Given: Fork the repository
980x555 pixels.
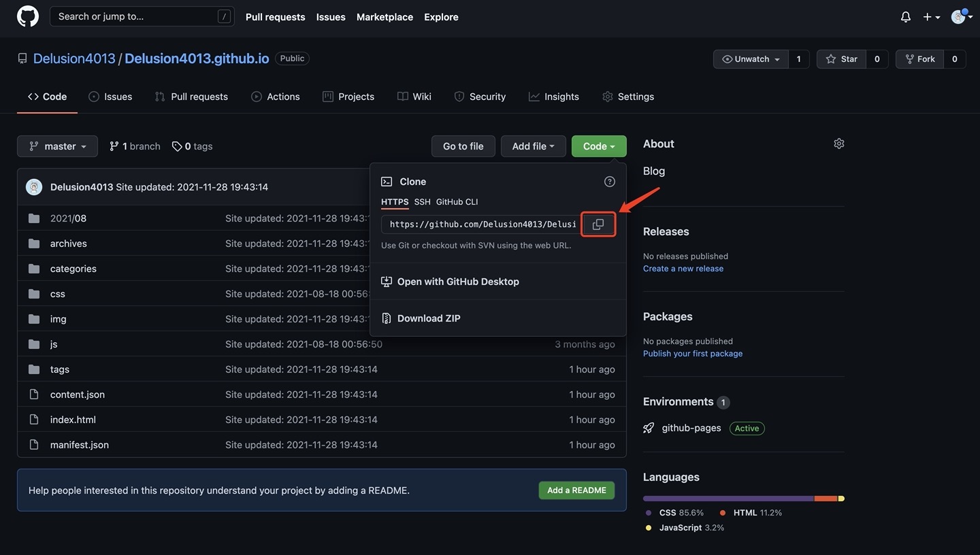Looking at the screenshot, I should click(919, 59).
